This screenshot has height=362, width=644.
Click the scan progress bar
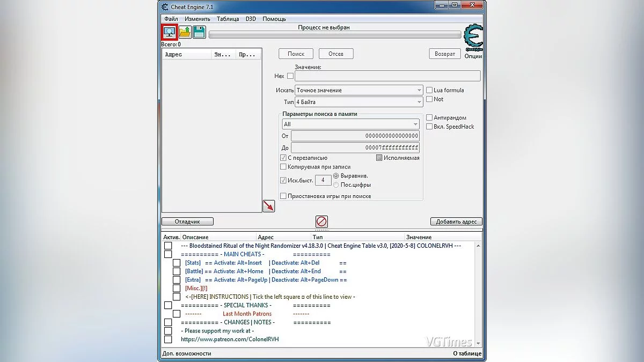[x=335, y=35]
